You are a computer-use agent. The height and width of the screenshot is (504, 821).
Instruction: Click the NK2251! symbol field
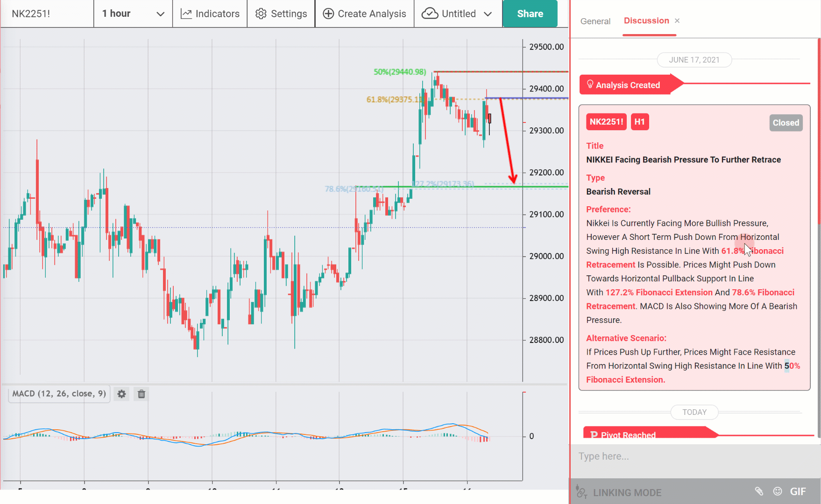pyautogui.click(x=47, y=14)
